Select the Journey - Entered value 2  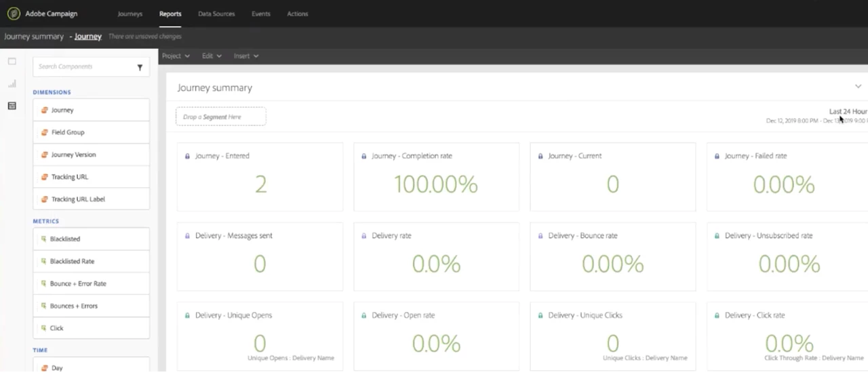tap(260, 184)
